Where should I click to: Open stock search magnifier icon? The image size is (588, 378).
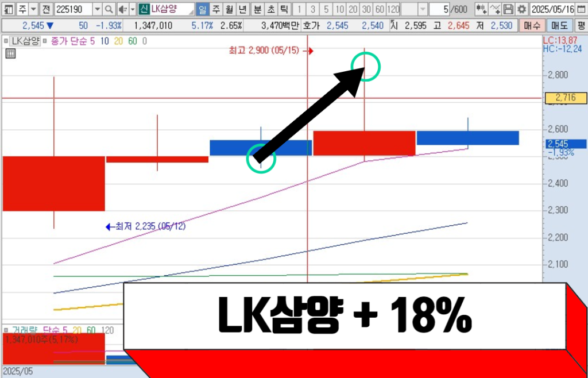point(109,9)
